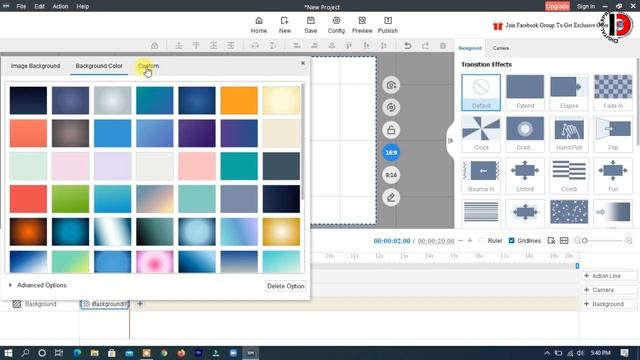Click the Delete Option button
This screenshot has height=360, width=640.
(286, 286)
